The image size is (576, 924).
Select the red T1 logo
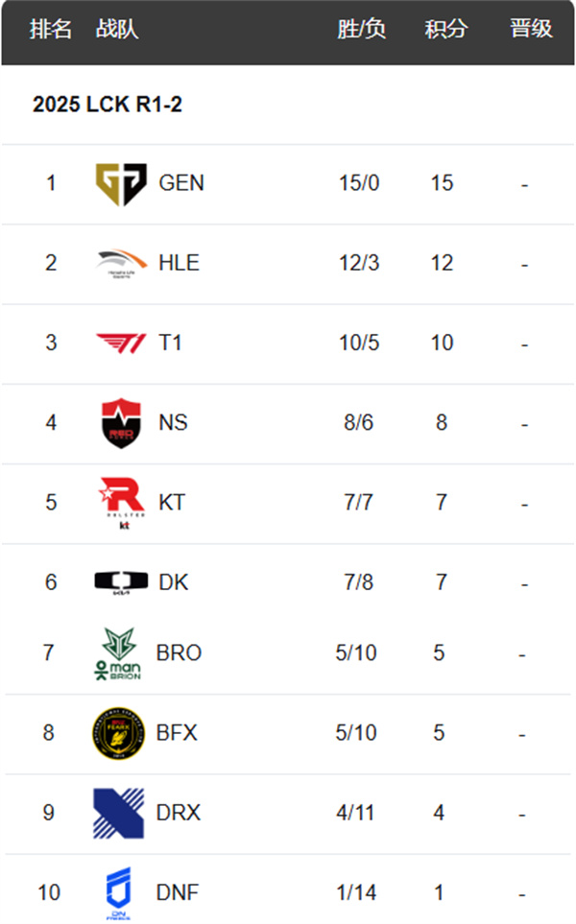click(121, 344)
